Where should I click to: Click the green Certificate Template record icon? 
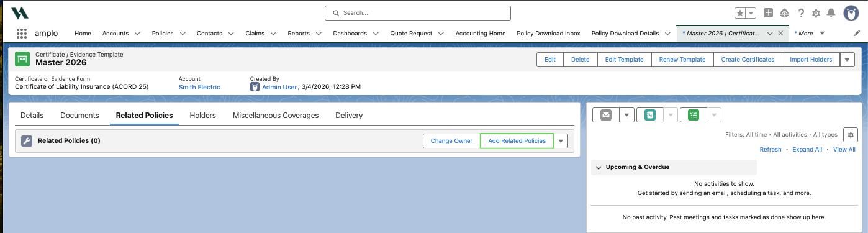23,59
